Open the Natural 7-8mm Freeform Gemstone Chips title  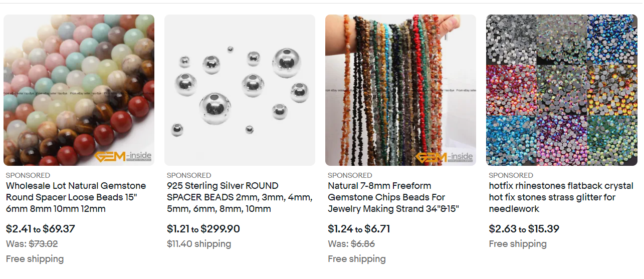click(393, 197)
